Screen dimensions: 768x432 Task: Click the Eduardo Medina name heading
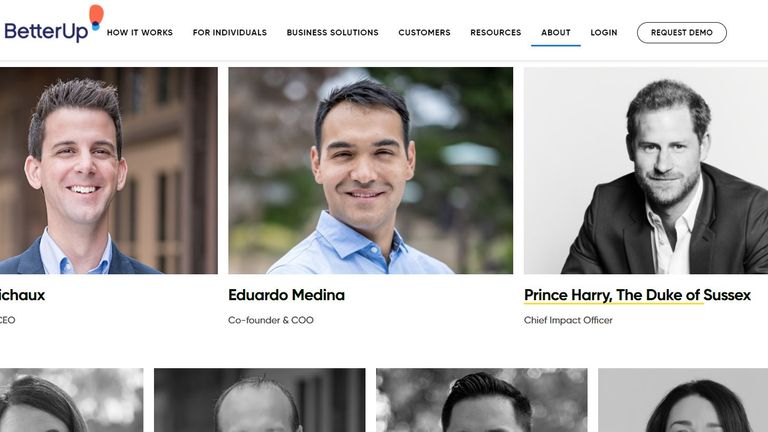tap(287, 295)
